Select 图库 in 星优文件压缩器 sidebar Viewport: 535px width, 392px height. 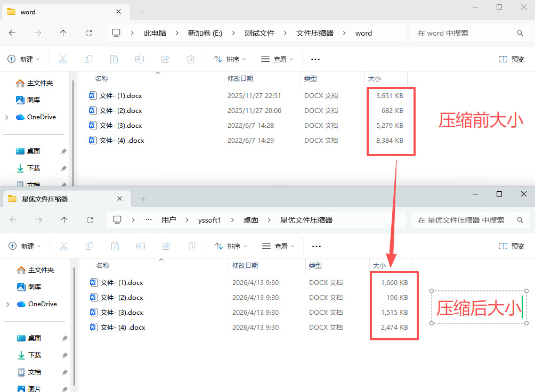pyautogui.click(x=29, y=287)
